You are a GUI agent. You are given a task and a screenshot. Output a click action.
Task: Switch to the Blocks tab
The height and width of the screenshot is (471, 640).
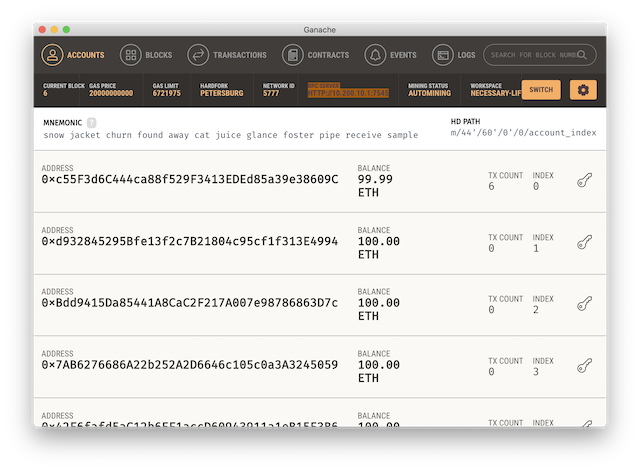pos(159,55)
